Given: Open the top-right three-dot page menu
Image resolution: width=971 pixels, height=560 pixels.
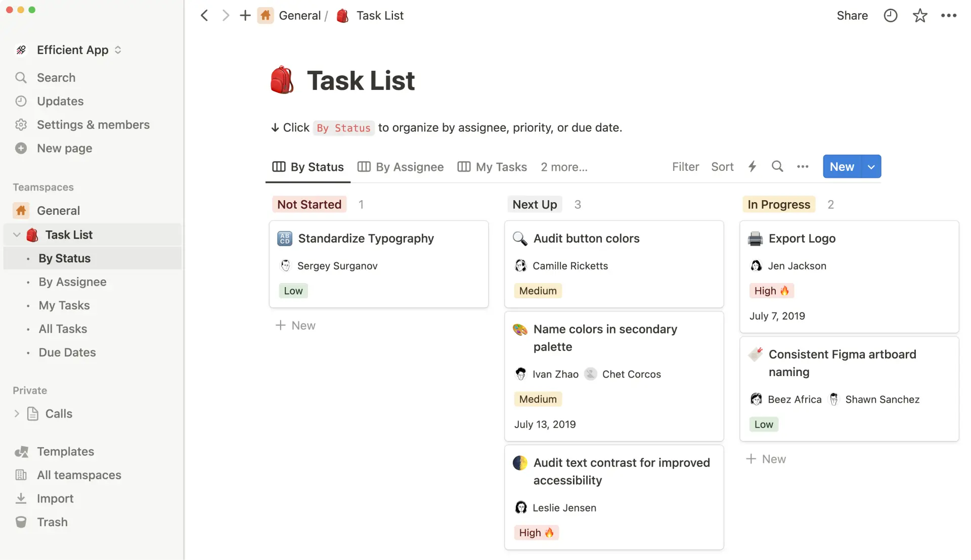Looking at the screenshot, I should tap(949, 16).
